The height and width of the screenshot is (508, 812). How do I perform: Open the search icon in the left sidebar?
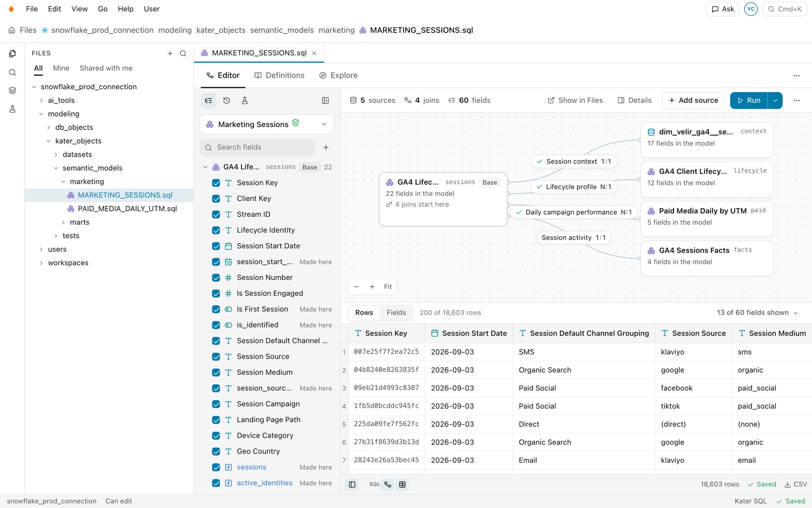(12, 72)
